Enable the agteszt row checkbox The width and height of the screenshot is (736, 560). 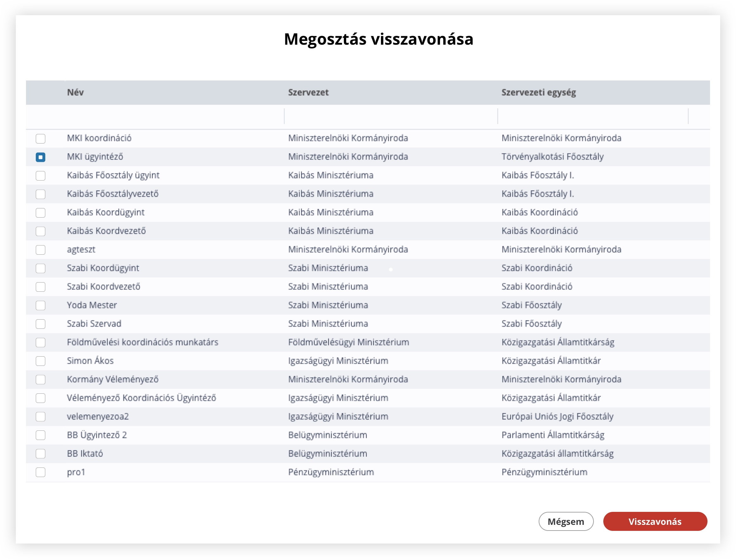pos(40,250)
